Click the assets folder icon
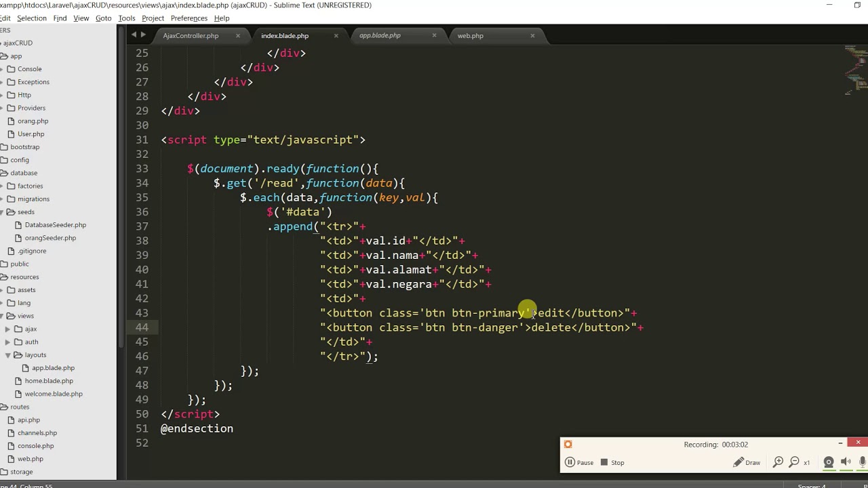 pos(12,290)
